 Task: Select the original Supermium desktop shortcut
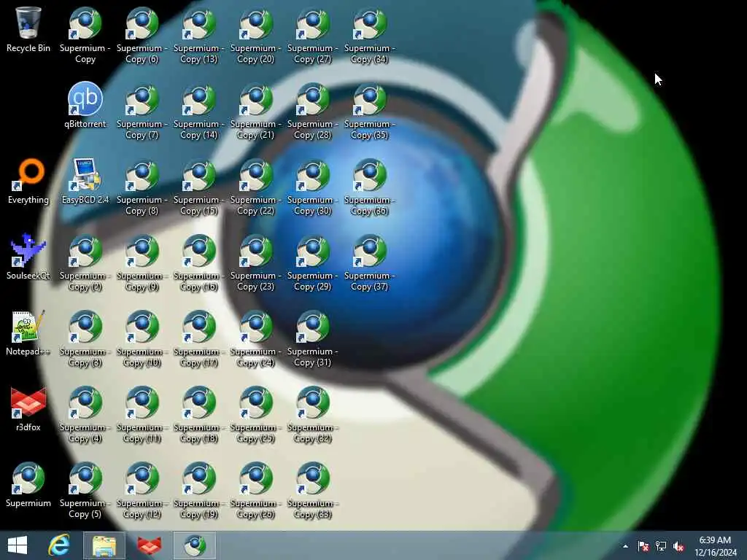click(x=28, y=484)
